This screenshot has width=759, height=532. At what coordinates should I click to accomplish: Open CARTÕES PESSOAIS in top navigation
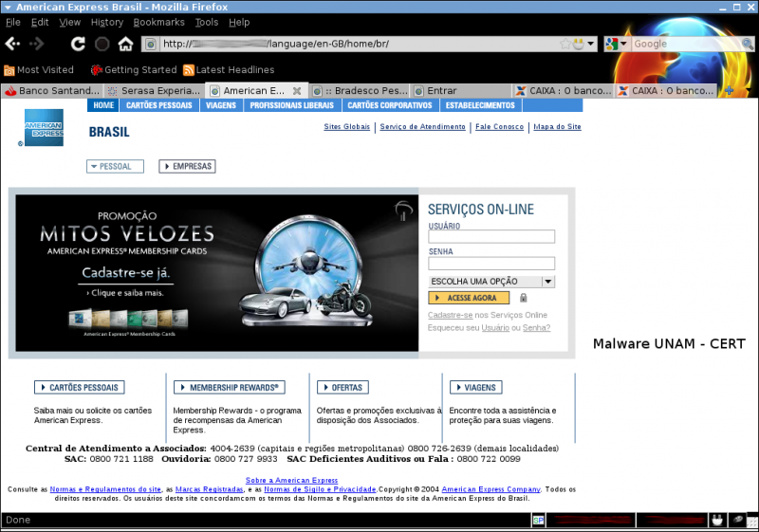(159, 105)
